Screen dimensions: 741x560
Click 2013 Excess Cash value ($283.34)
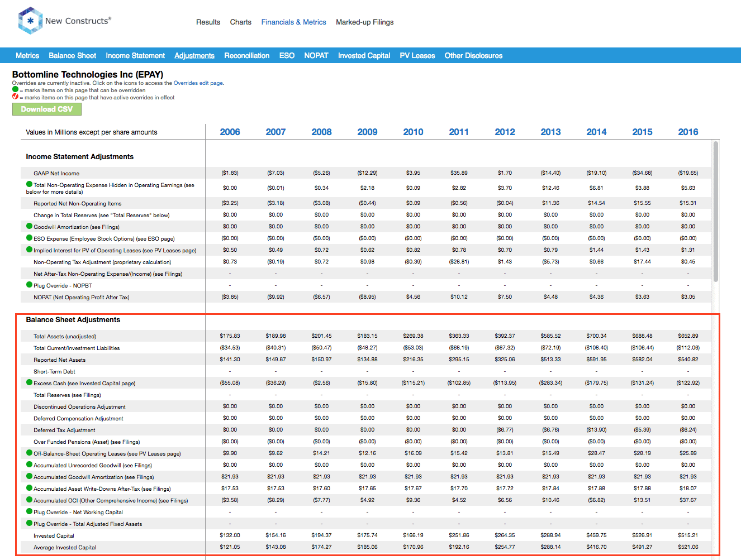pos(550,382)
